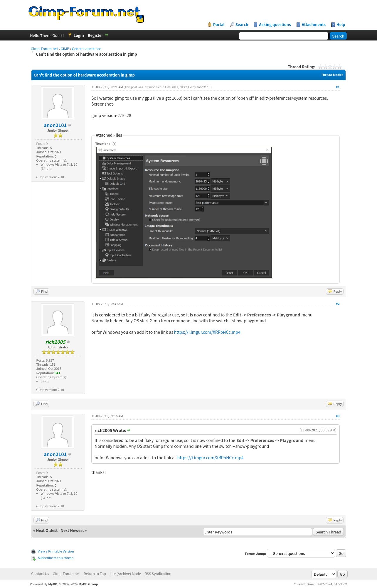Focus the top search input field
This screenshot has height=588, width=377.
283,36
